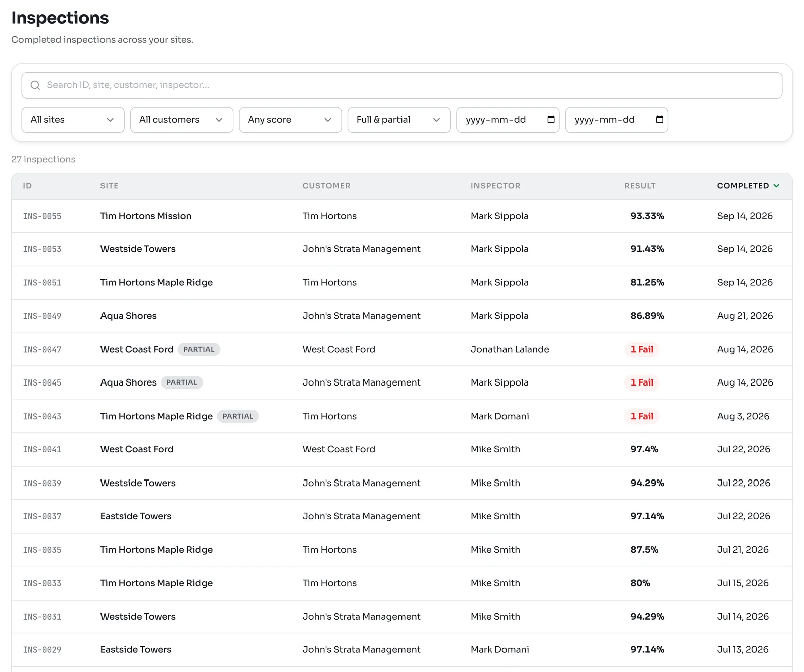The height and width of the screenshot is (672, 804).
Task: Open inspection INS-0035
Action: [401, 550]
